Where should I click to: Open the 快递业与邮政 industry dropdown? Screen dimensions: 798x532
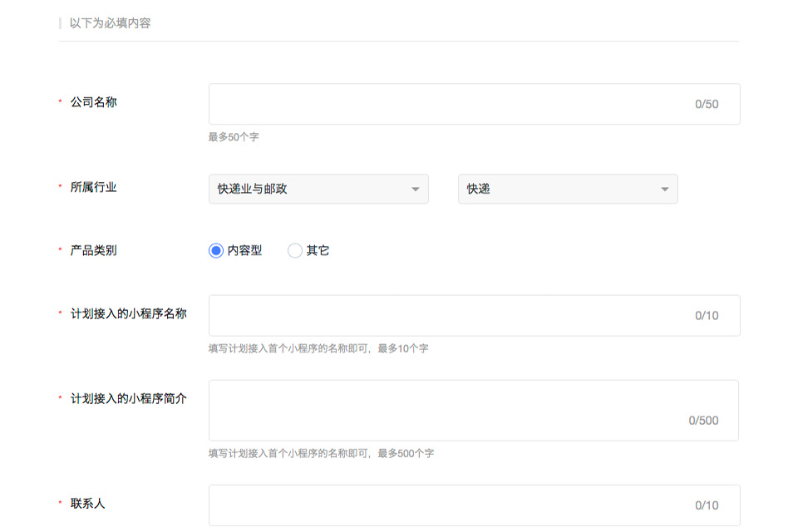pyautogui.click(x=318, y=189)
